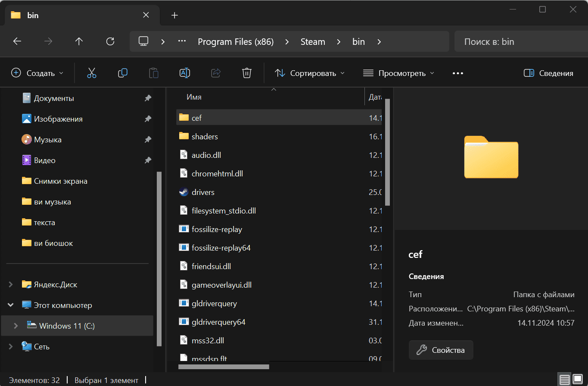Open the Просмотреть dropdown
This screenshot has width=588, height=386.
pos(398,73)
